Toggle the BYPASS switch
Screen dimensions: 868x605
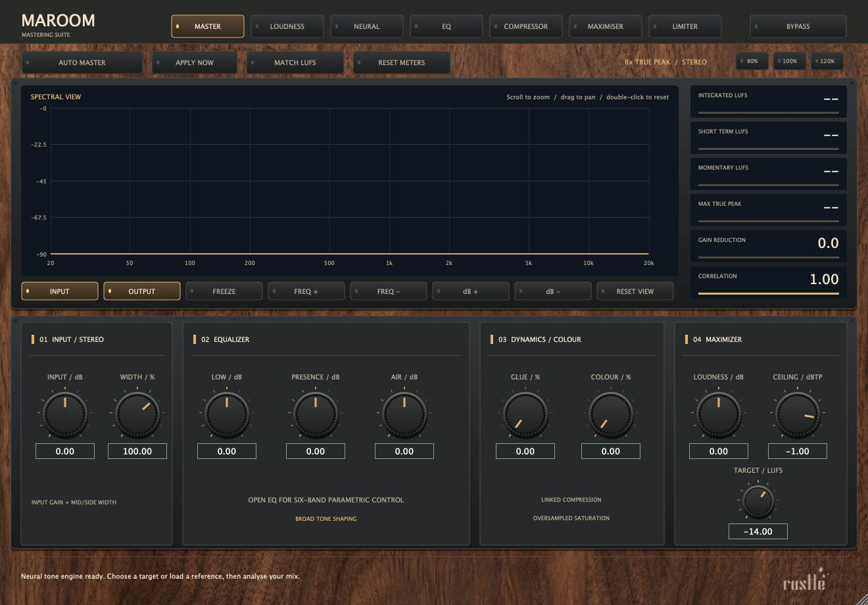[798, 26]
